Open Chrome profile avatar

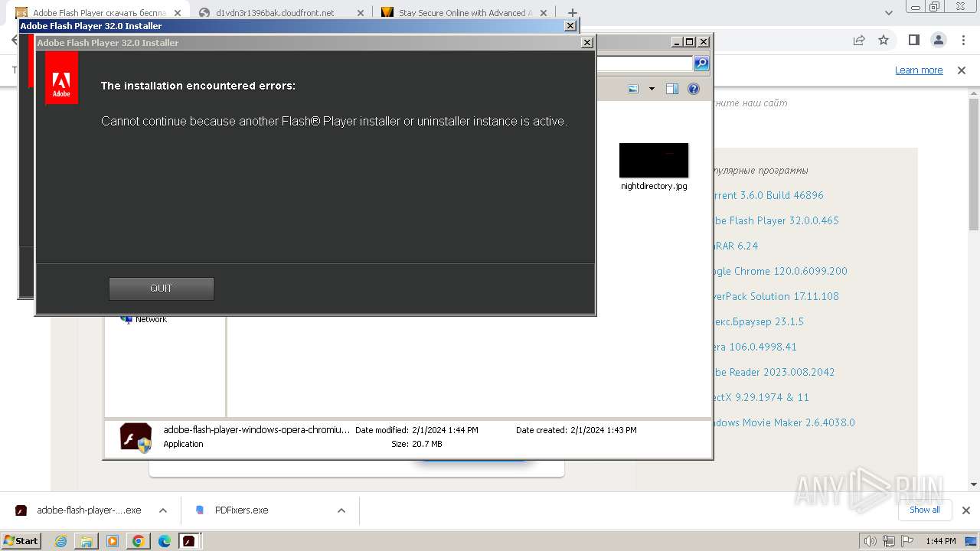[939, 40]
